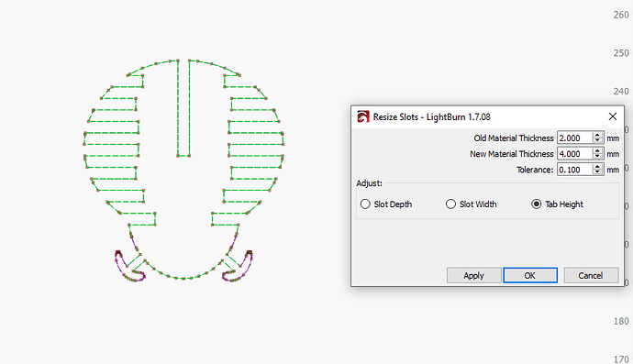
Task: Increase New Material Thickness with up arrow
Action: (x=597, y=151)
